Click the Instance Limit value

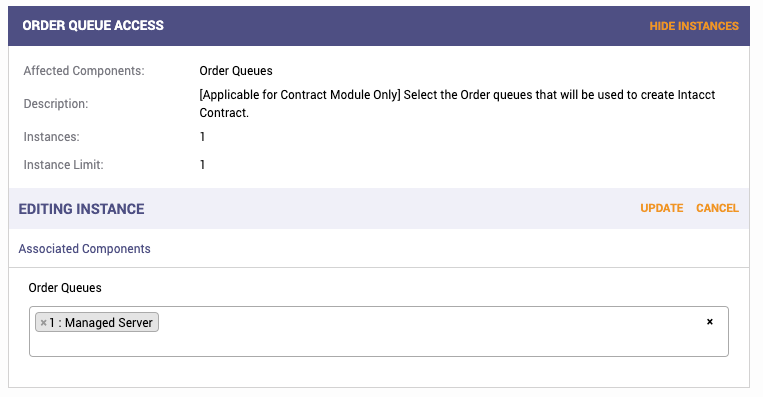click(x=202, y=165)
